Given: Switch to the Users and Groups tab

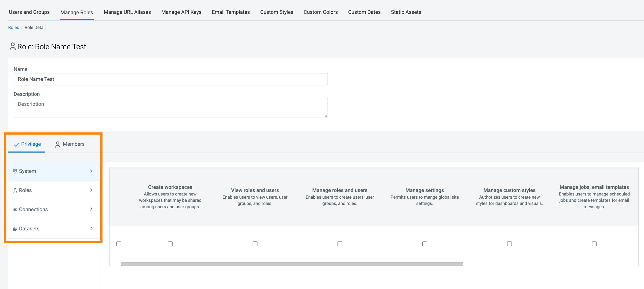Looking at the screenshot, I should pos(29,12).
